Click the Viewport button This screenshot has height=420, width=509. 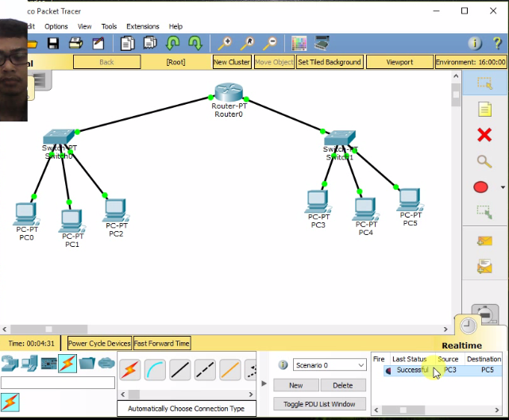coord(399,62)
